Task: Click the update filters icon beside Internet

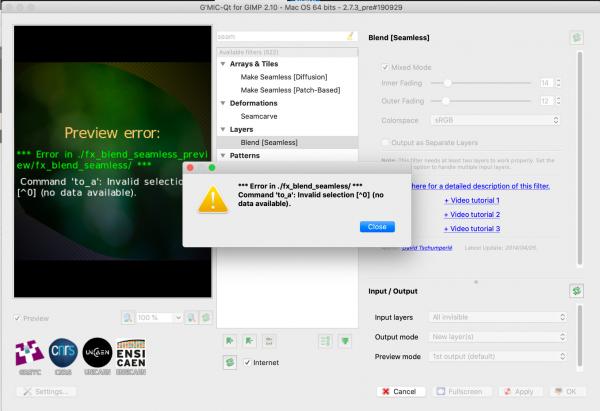Action: point(230,362)
